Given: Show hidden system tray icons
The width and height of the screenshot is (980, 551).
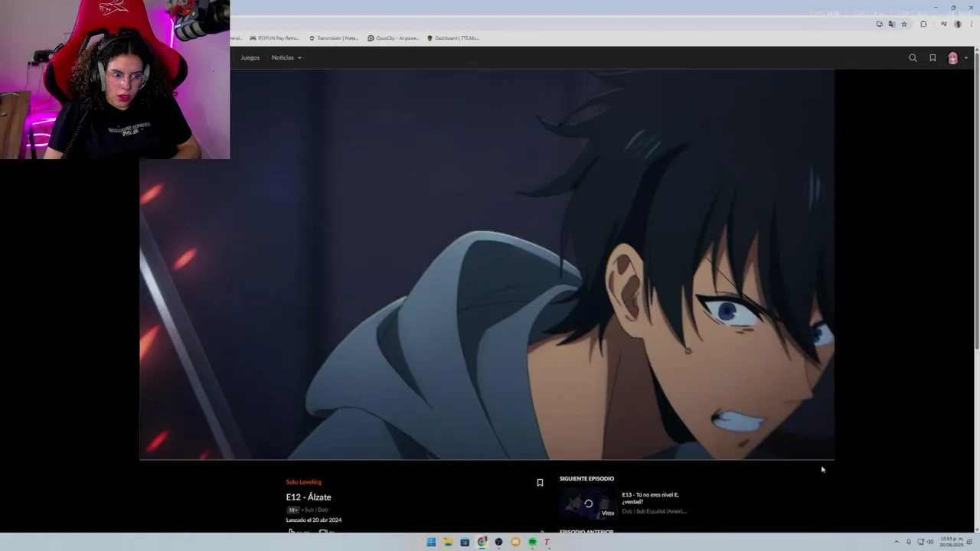Looking at the screenshot, I should point(897,542).
